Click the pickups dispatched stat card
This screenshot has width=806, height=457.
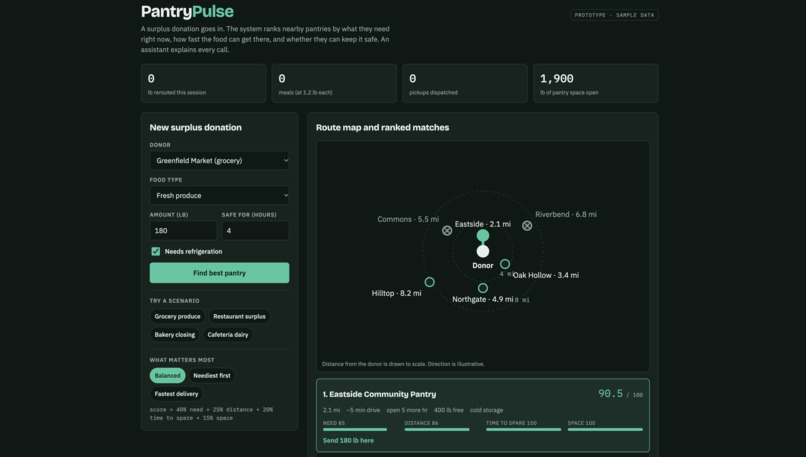[x=465, y=83]
